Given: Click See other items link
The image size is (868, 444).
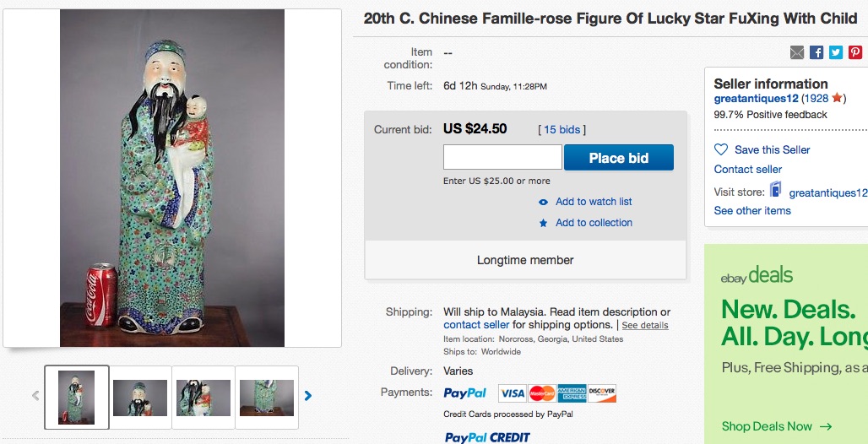Looking at the screenshot, I should pyautogui.click(x=752, y=211).
